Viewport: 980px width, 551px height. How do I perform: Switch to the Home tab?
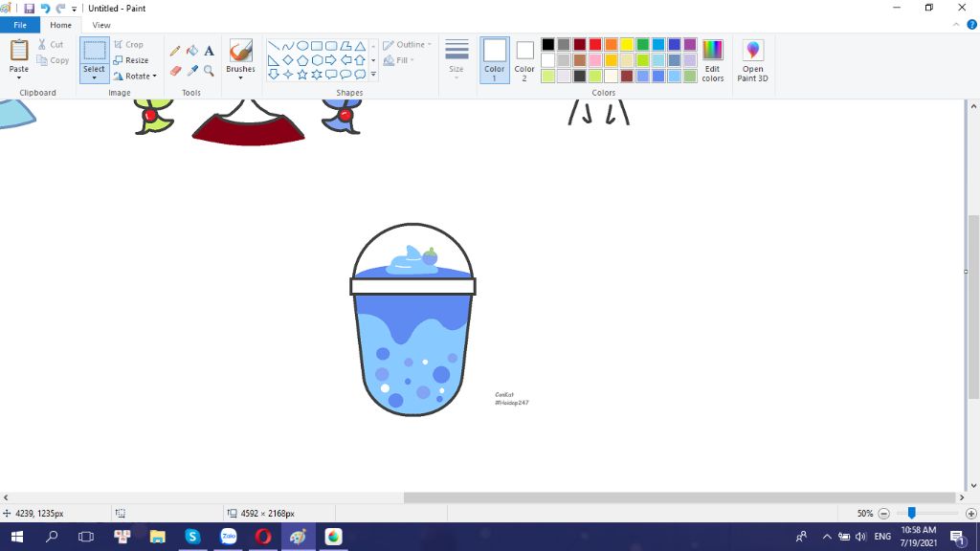60,25
